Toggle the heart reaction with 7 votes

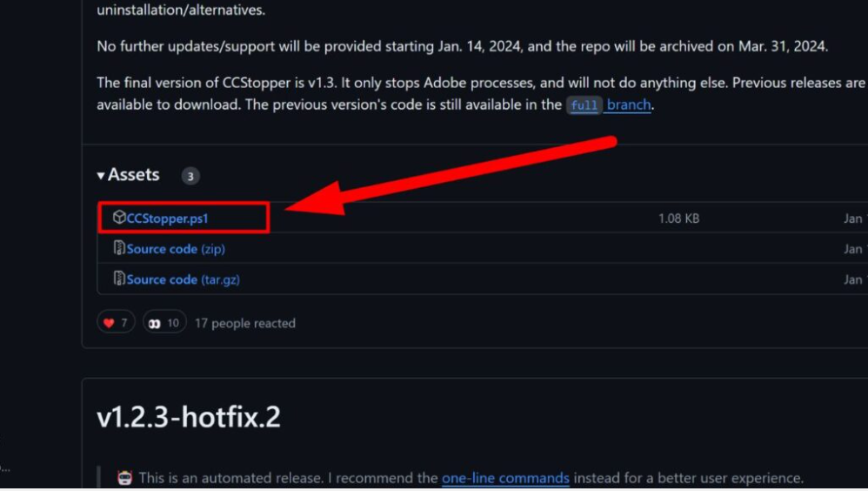[x=116, y=322]
